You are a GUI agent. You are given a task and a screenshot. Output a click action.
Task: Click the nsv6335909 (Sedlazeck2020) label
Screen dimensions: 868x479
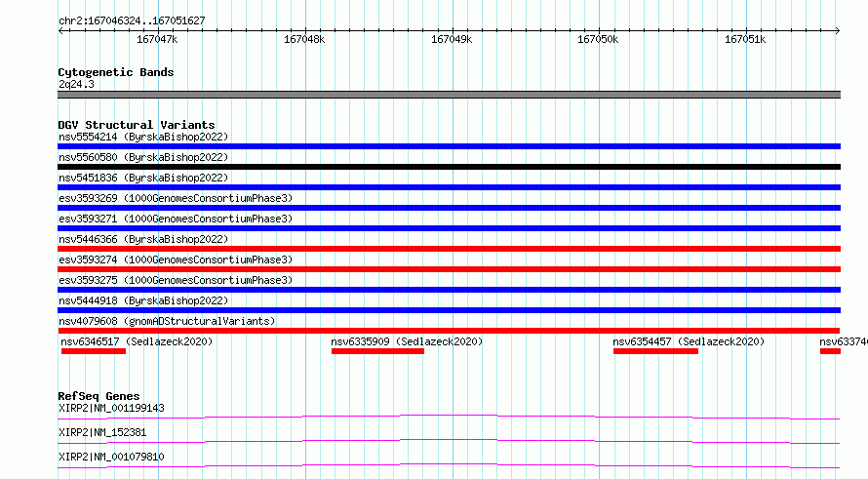point(407,341)
